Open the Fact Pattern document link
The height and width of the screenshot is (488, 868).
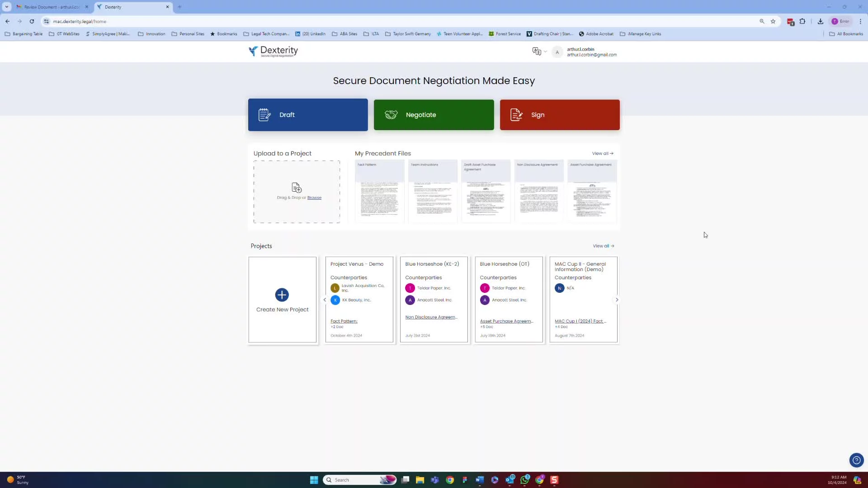344,321
